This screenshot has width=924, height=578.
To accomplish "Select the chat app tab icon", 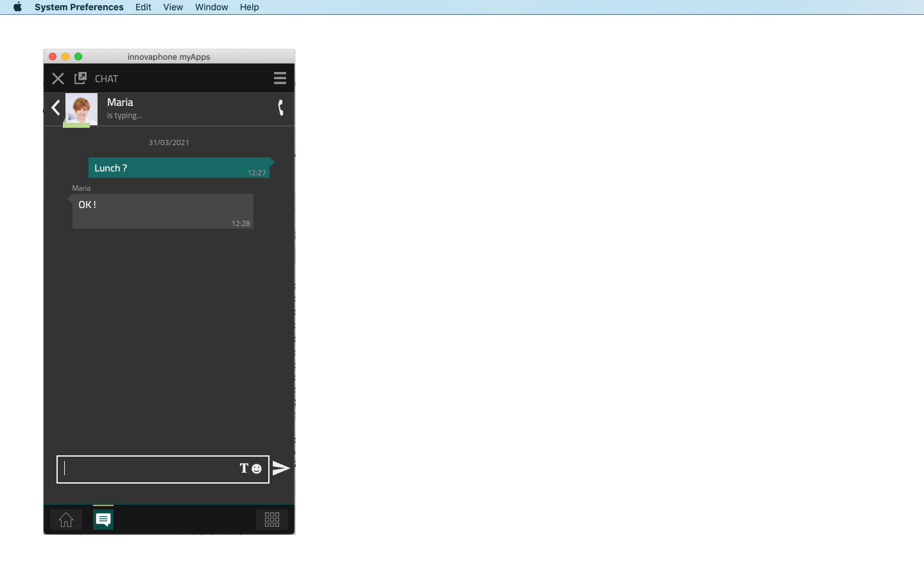I will (x=103, y=520).
